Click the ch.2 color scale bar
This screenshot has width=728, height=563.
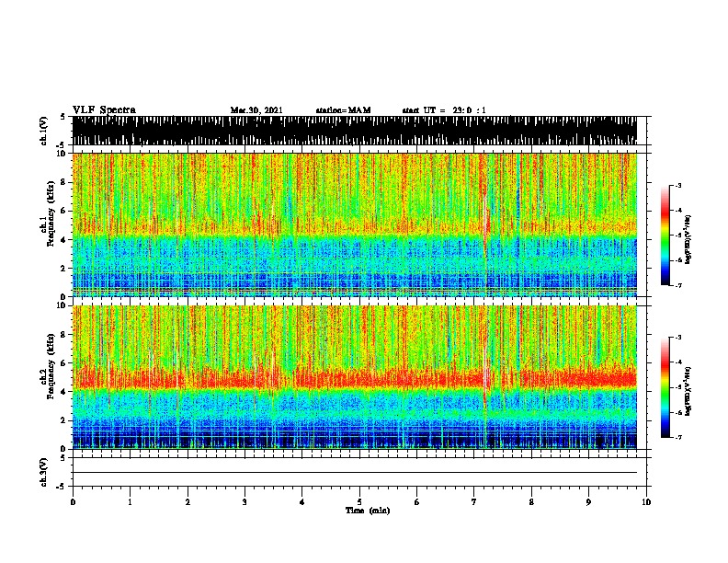pyautogui.click(x=665, y=387)
